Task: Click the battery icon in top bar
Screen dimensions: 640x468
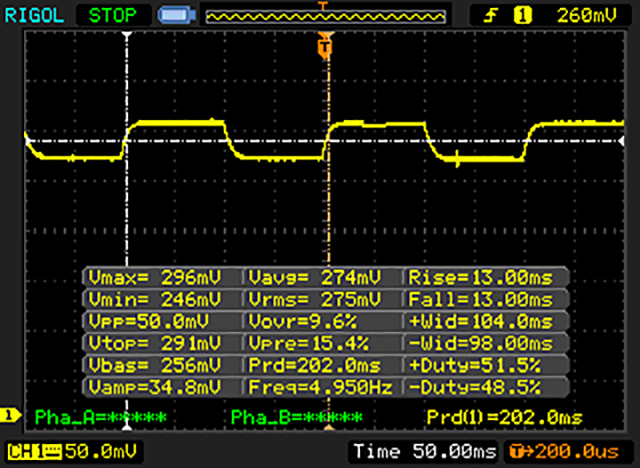Action: click(177, 16)
